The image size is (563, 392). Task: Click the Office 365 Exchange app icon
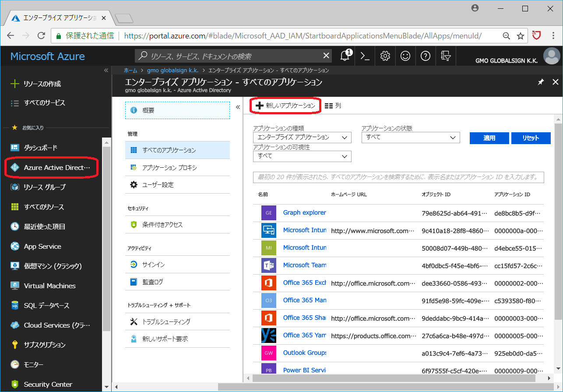click(x=269, y=283)
